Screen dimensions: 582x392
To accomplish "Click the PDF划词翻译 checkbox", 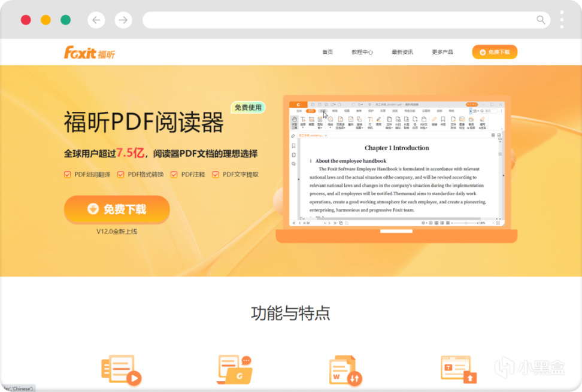I will (x=67, y=175).
